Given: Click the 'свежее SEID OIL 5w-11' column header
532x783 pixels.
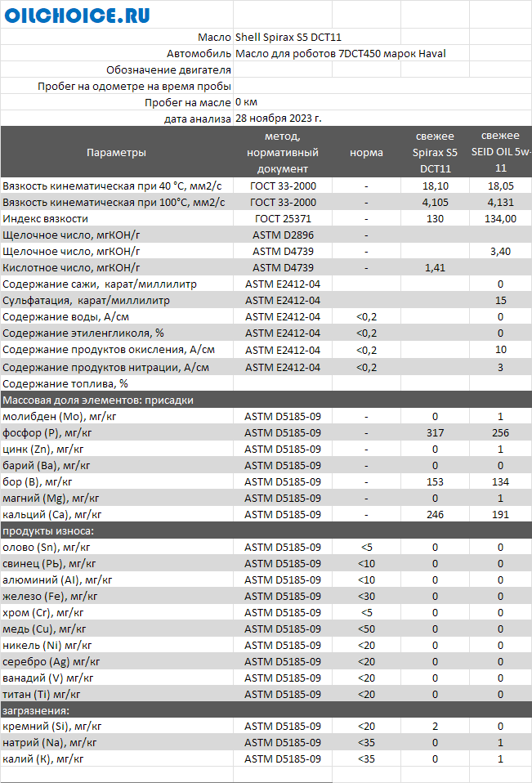Looking at the screenshot, I should [501, 152].
